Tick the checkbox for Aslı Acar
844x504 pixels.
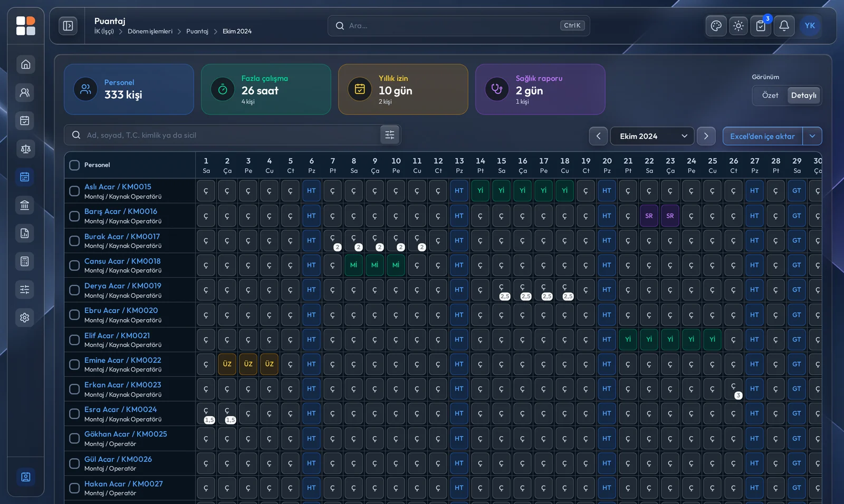74,191
